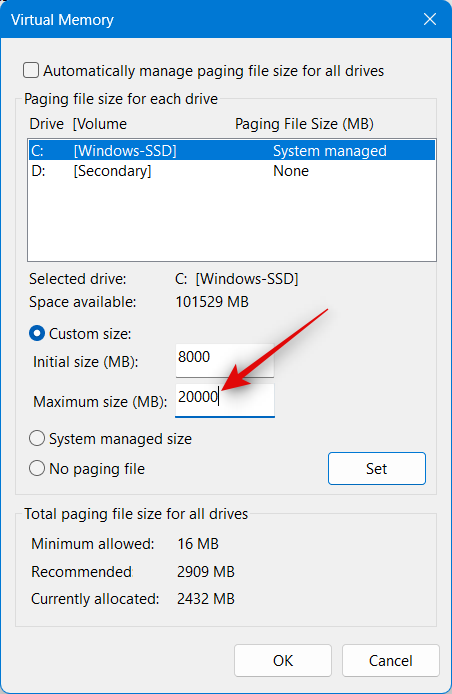Click the 'No paging file' label text
The width and height of the screenshot is (452, 694).
point(97,469)
